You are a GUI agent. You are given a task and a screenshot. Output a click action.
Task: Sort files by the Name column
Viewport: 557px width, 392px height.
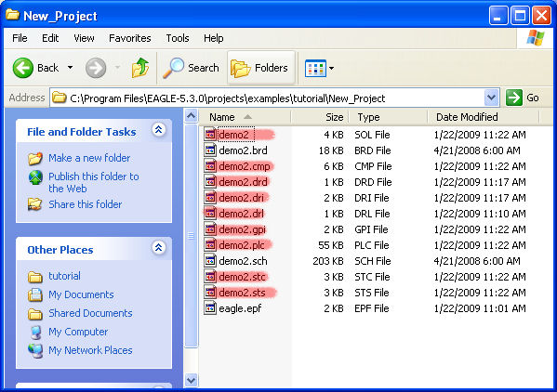[x=245, y=117]
